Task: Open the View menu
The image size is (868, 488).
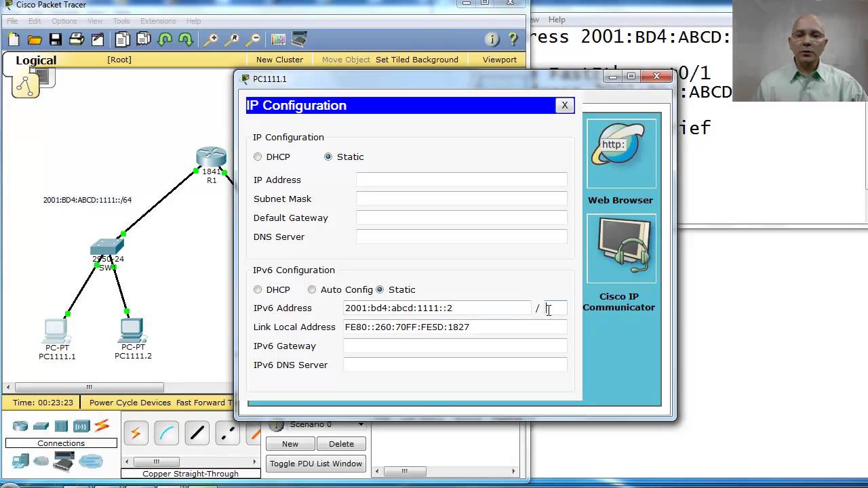Action: (x=95, y=21)
